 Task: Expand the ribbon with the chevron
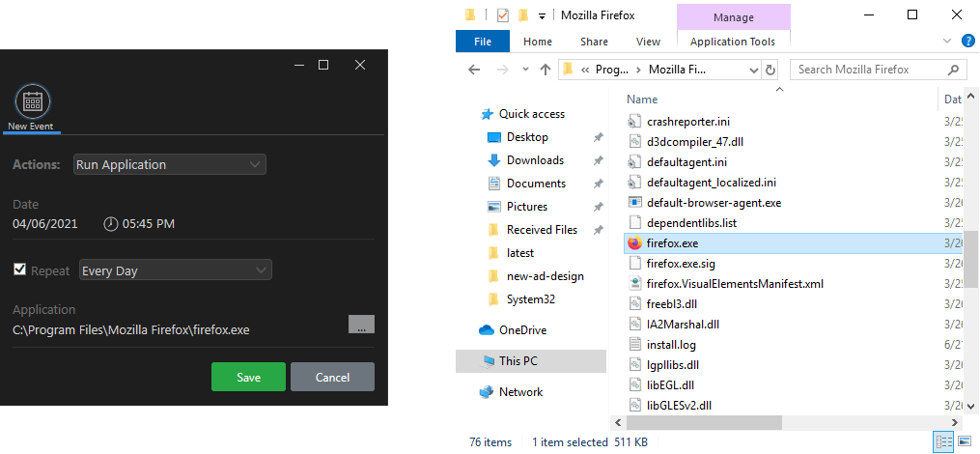click(946, 42)
